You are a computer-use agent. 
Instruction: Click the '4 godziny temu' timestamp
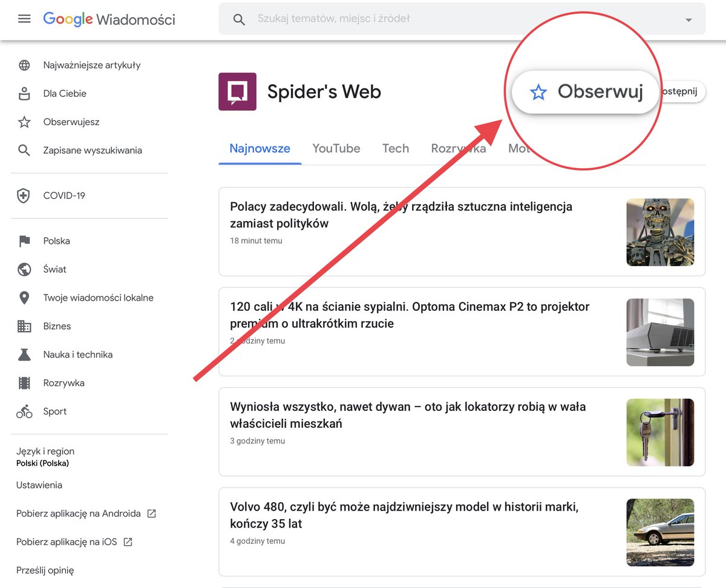click(x=257, y=541)
